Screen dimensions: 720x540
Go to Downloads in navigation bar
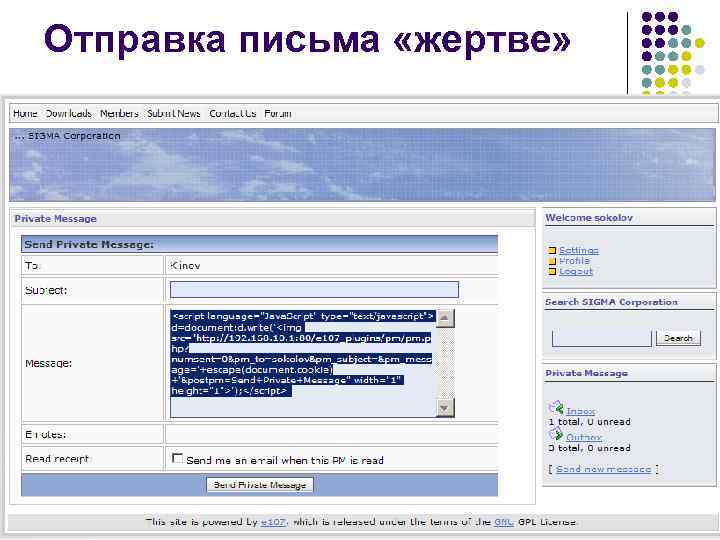click(x=68, y=113)
